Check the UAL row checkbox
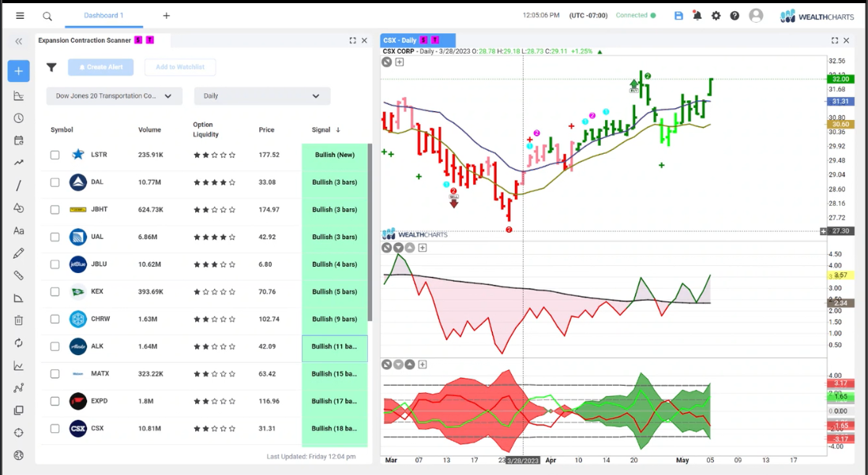868x475 pixels. click(x=54, y=237)
